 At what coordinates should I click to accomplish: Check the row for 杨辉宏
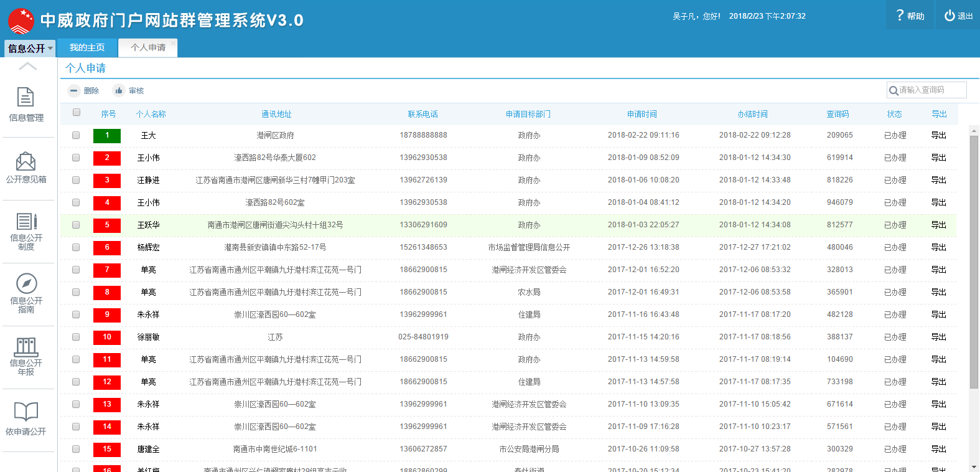76,247
